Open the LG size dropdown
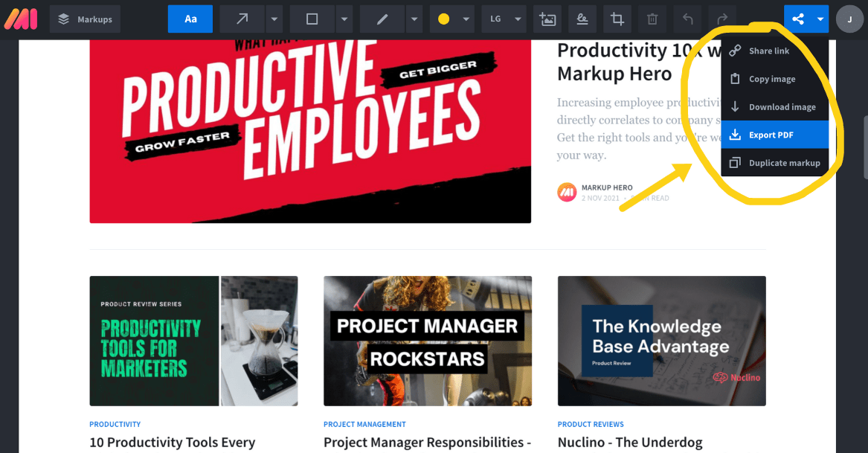 click(x=504, y=19)
